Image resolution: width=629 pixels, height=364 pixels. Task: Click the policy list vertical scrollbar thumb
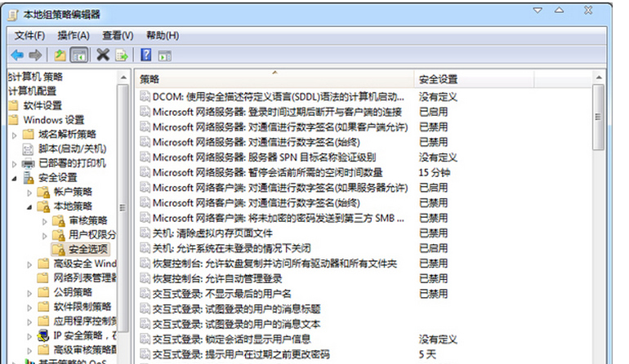[x=599, y=117]
